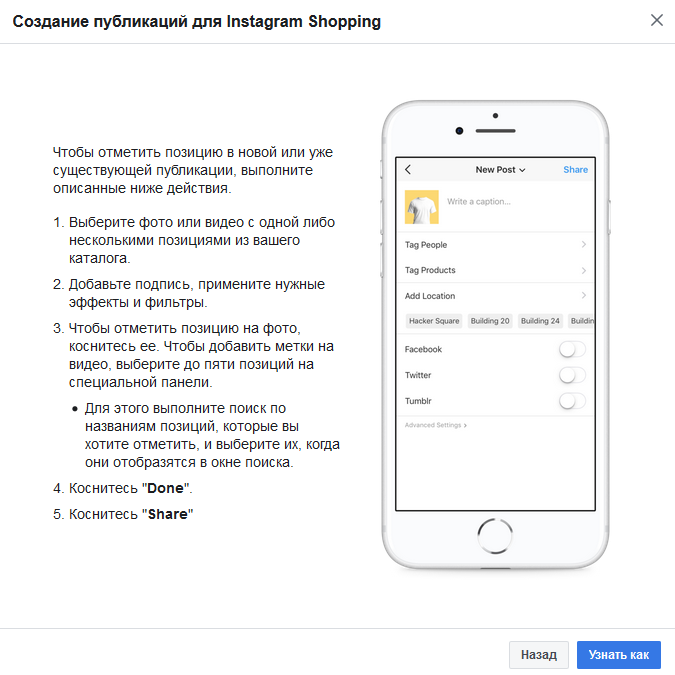This screenshot has height=675, width=675.
Task: Click the yellow t-shirt photo thumbnail
Action: 421,206
